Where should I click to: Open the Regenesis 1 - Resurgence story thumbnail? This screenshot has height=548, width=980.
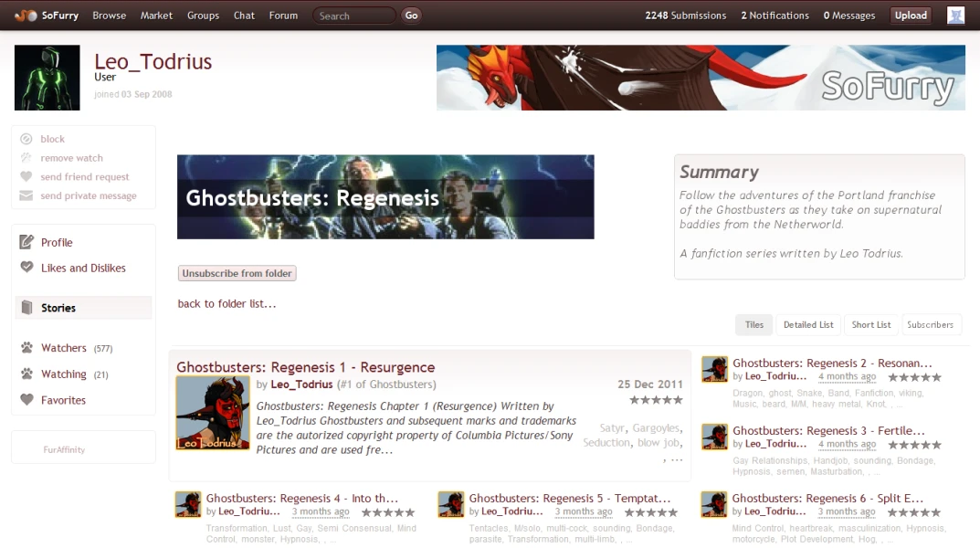tap(213, 413)
